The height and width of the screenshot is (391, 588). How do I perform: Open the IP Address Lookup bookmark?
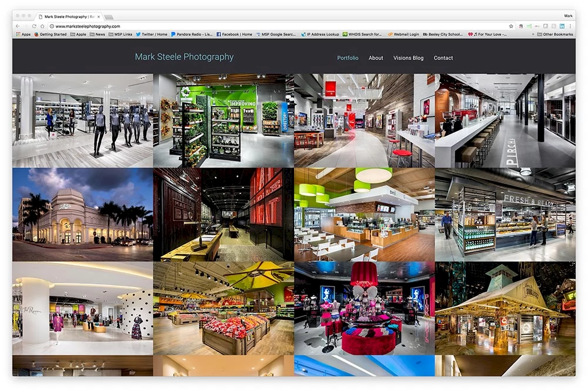320,34
